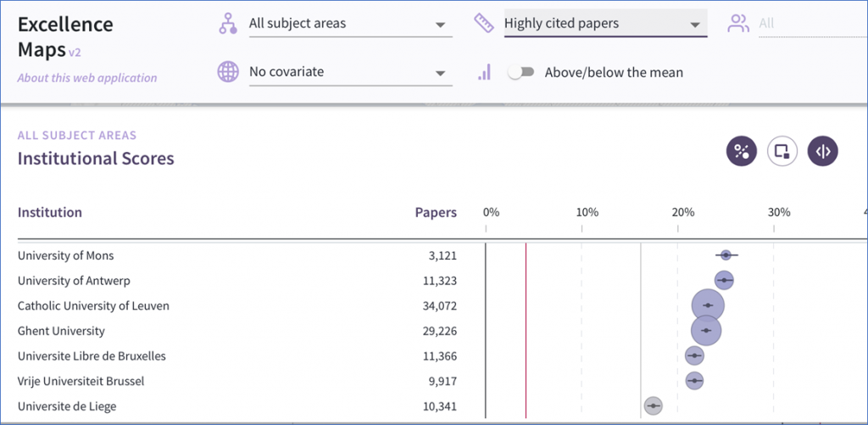Click the subject area hierarchy icon
Viewport: 868px width, 425px height.
point(227,24)
